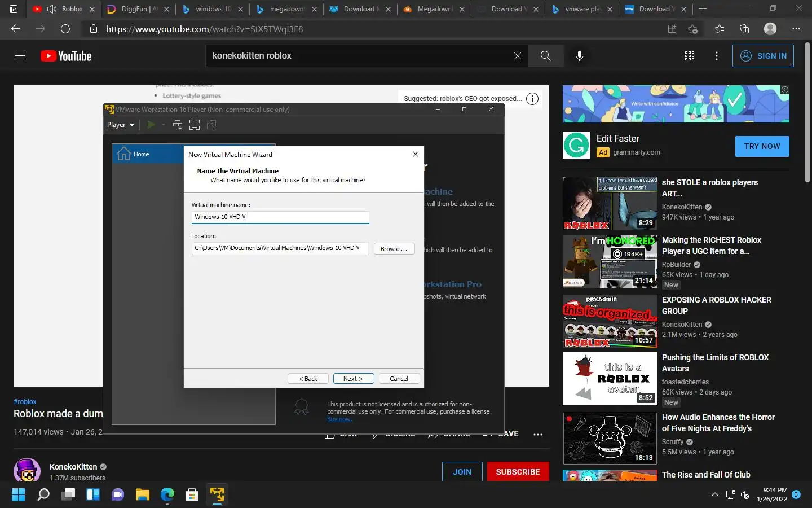Expand the power options arrow next to play icon
The width and height of the screenshot is (812, 508).
[x=164, y=125]
